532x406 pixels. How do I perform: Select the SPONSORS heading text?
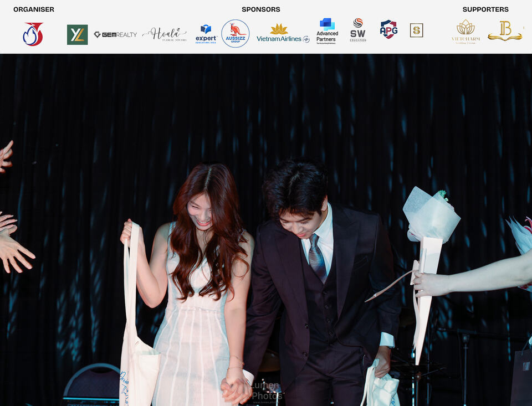pyautogui.click(x=261, y=9)
